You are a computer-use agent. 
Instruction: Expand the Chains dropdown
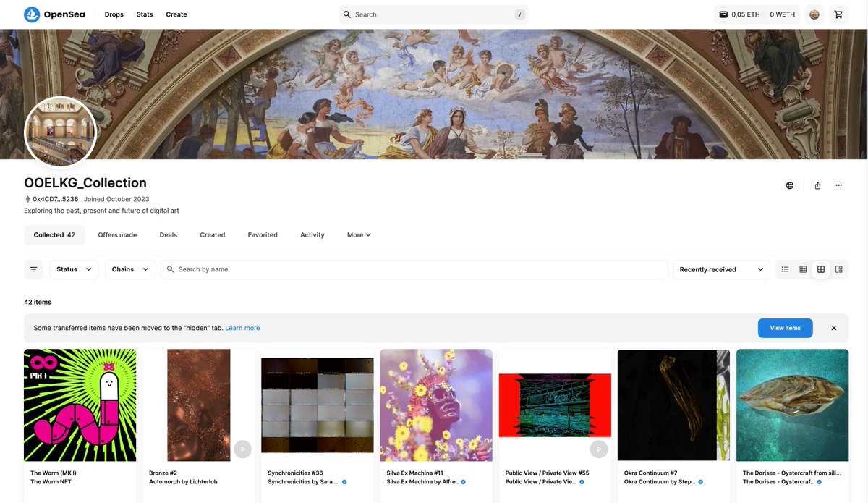pyautogui.click(x=130, y=269)
